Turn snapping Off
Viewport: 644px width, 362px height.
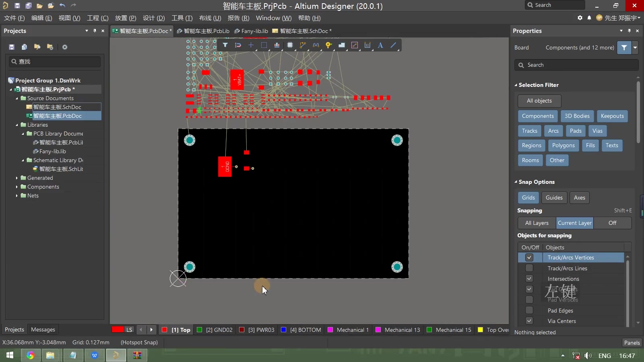612,223
